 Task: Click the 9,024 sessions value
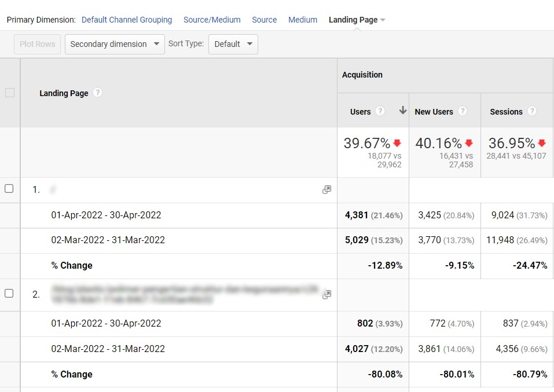point(503,215)
